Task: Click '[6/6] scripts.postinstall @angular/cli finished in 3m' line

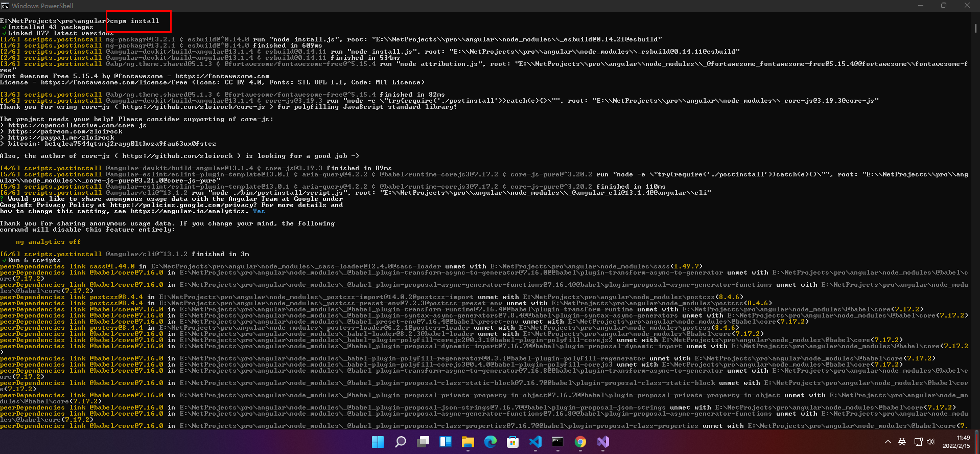Action: 125,254
